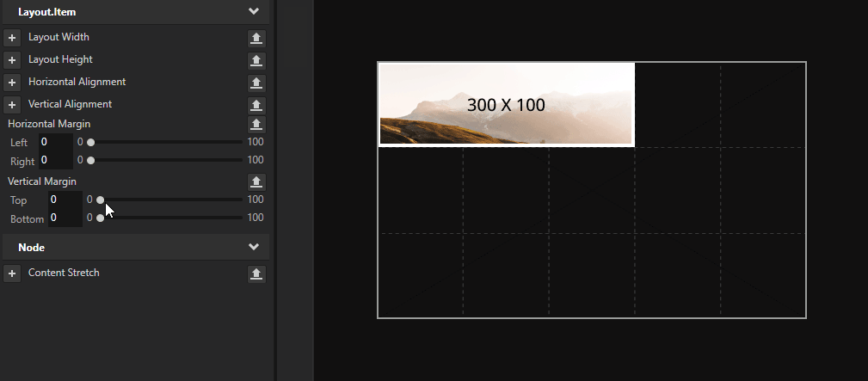Expand Layout Height property with plus
Screen dimensions: 868x381
[12, 60]
